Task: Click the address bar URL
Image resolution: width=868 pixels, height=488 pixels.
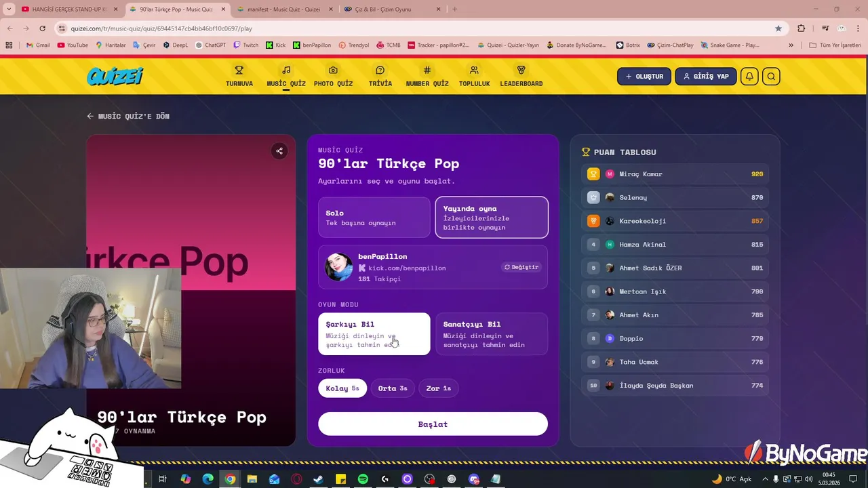Action: (x=161, y=28)
